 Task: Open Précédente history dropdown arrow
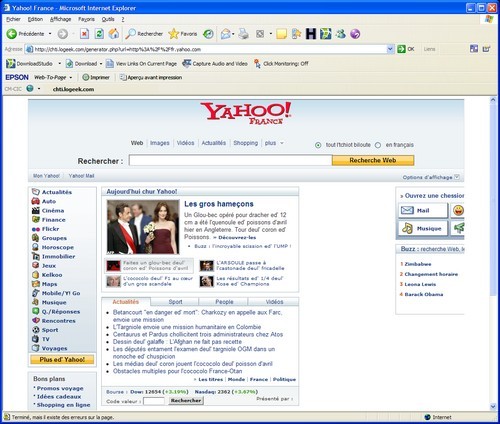[50, 34]
